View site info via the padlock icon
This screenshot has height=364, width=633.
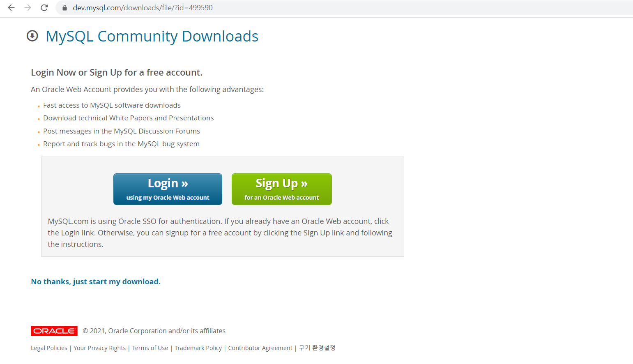click(x=64, y=8)
